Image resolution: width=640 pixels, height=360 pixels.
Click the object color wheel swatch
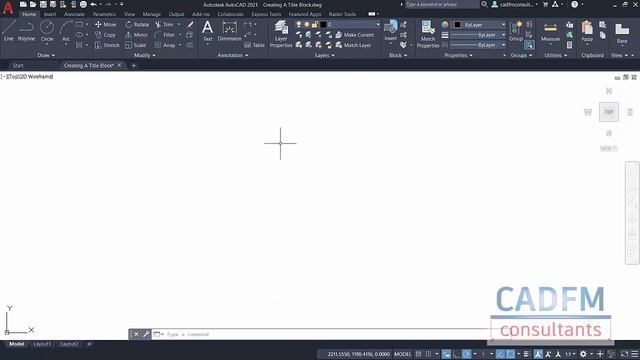pos(444,25)
